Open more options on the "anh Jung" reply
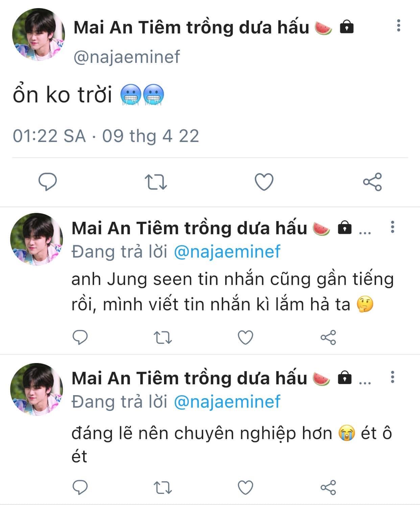This screenshot has height=505, width=420. [x=393, y=227]
